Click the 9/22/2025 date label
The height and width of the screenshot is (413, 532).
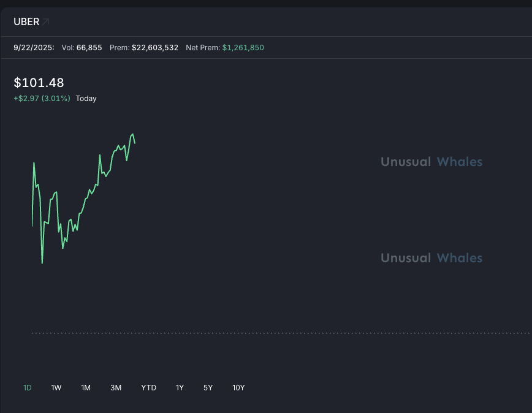click(x=34, y=48)
